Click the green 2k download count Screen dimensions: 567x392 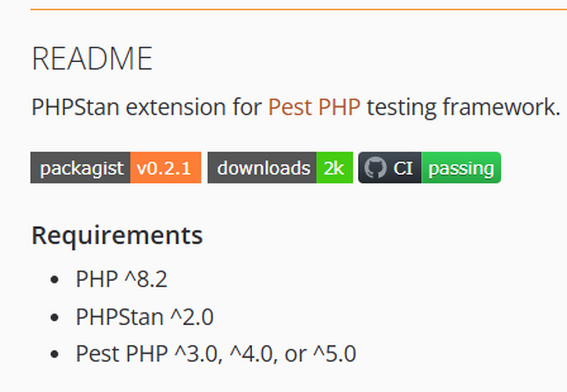(x=334, y=168)
